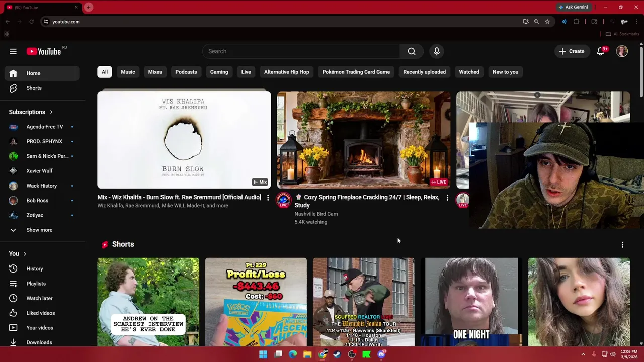Open Shorts from the sidebar

42,88
